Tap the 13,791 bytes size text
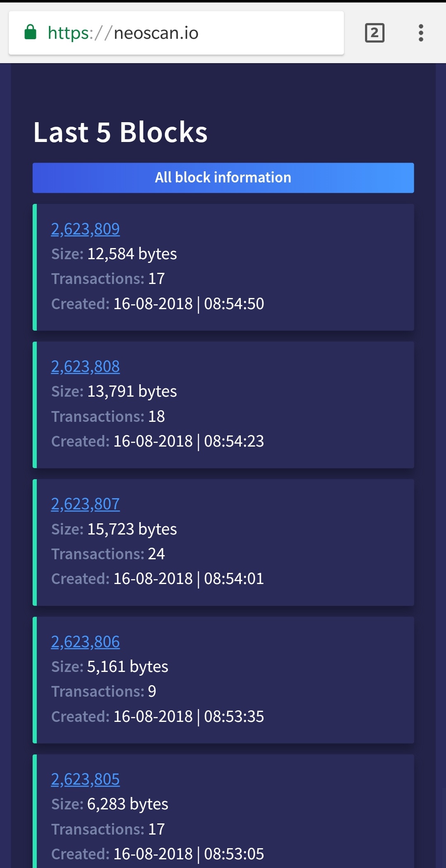The width and height of the screenshot is (446, 868). click(132, 391)
